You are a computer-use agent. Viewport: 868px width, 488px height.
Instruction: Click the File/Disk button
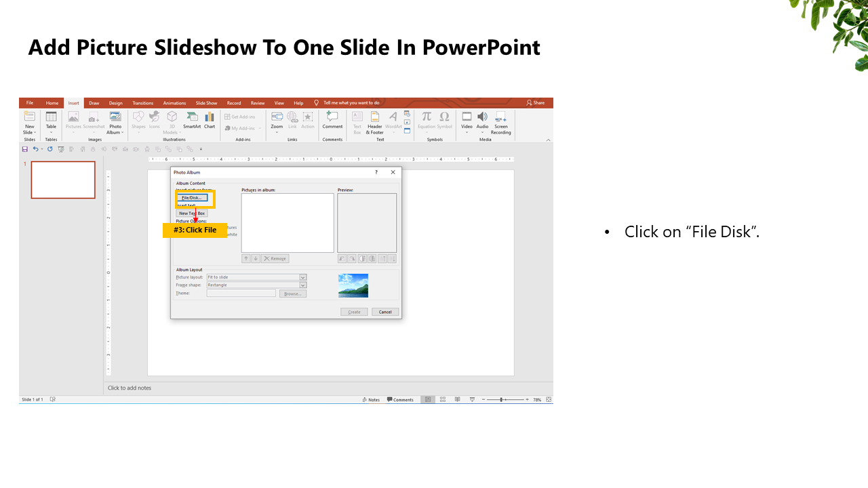click(192, 198)
